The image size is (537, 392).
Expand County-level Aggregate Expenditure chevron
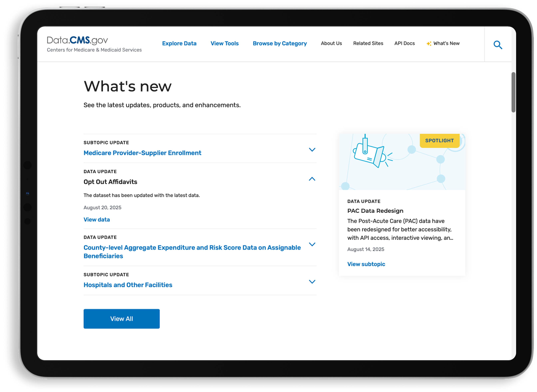[312, 244]
